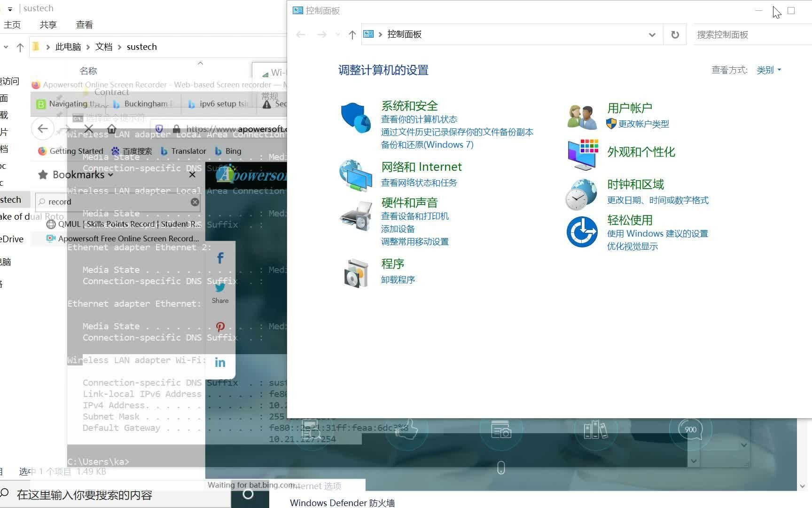Screen dimensions: 812x508
Task: Open Getting Started bookmark
Action: (70, 151)
